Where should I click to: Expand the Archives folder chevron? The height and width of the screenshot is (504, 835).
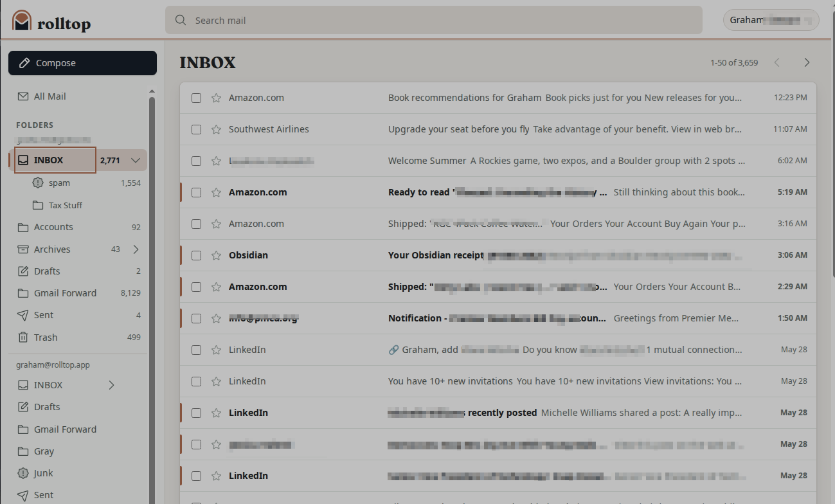[136, 249]
